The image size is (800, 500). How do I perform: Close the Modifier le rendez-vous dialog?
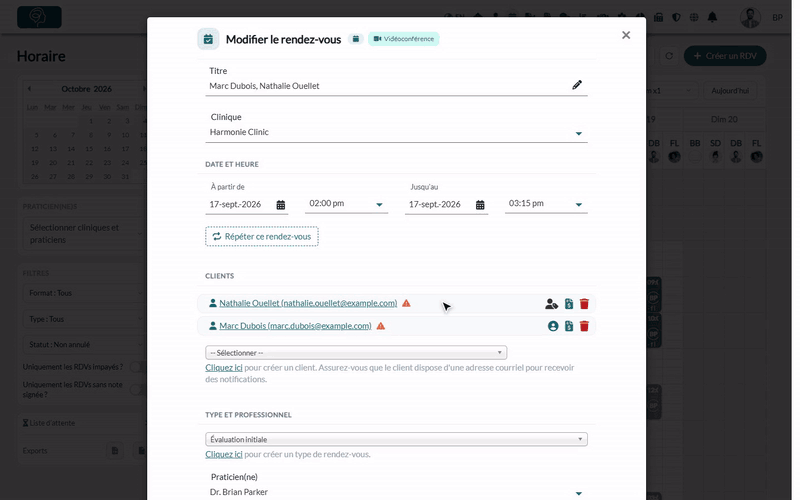click(626, 35)
